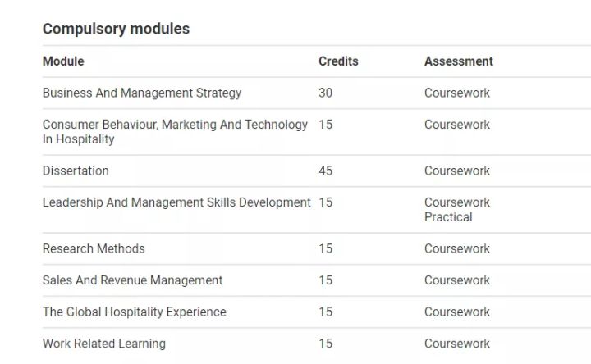Viewport: 591px width, 364px height.
Task: Click the Credits column header
Action: (x=338, y=61)
